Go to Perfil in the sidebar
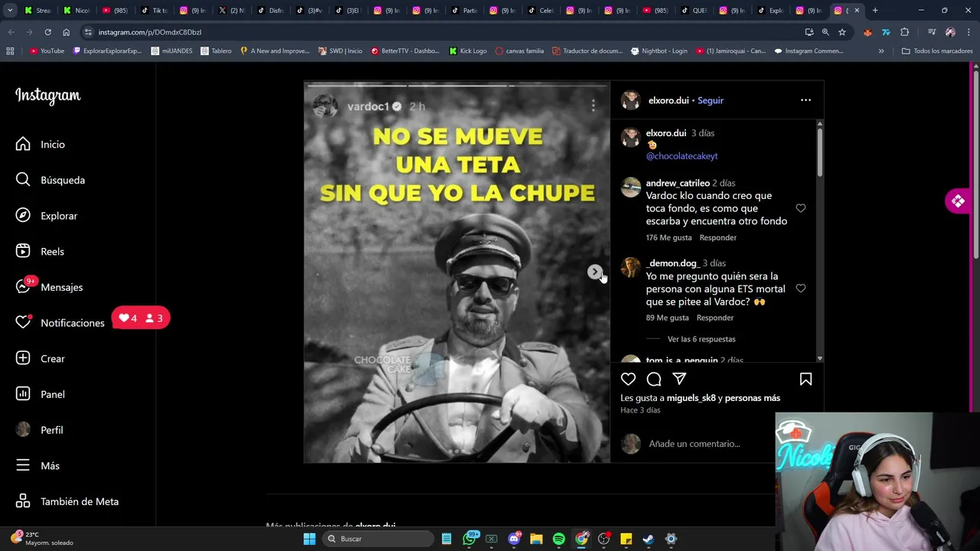Screen dimensions: 980x551 pyautogui.click(x=40, y=430)
